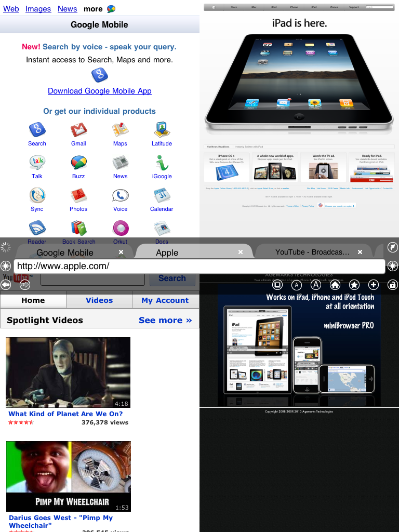The image size is (399, 532).
Task: Click the address bar showing apple.com URL
Action: (199, 266)
